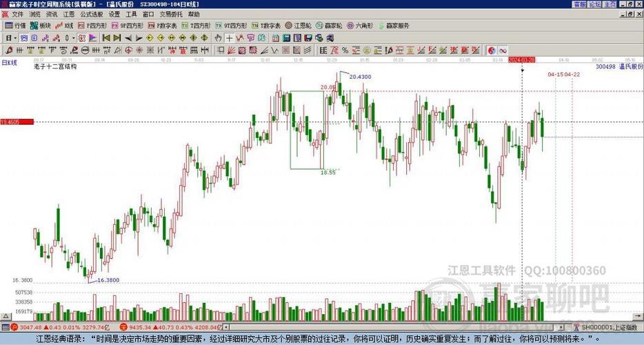Click the last yellow diamond icon
The height and width of the screenshot is (345, 644).
coord(204,38)
